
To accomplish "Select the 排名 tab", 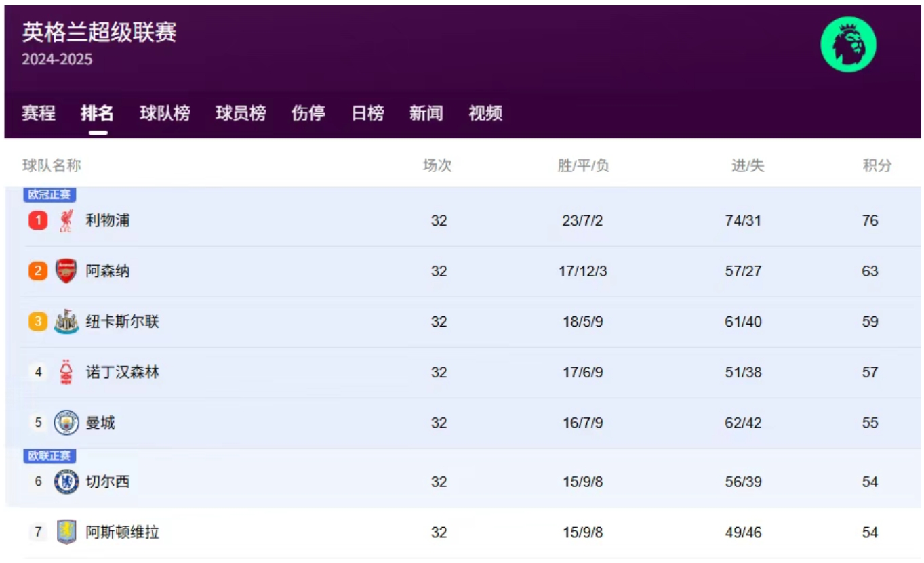I will click(x=98, y=113).
